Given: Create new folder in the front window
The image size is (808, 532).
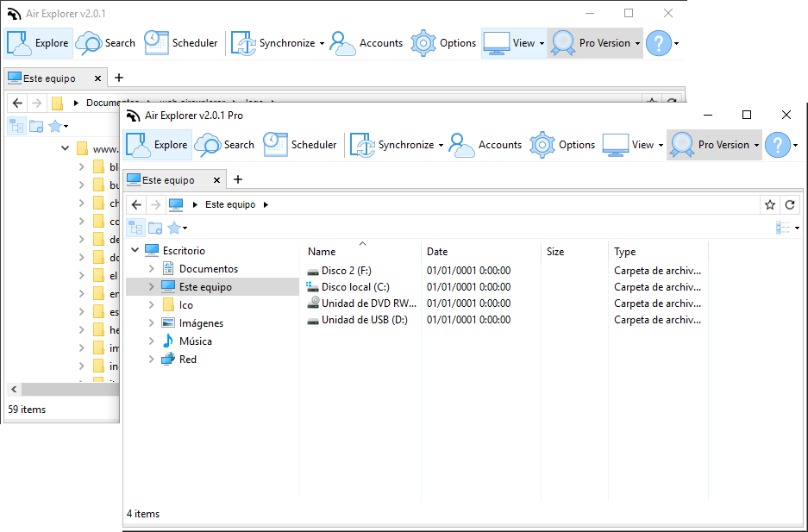Looking at the screenshot, I should [155, 228].
